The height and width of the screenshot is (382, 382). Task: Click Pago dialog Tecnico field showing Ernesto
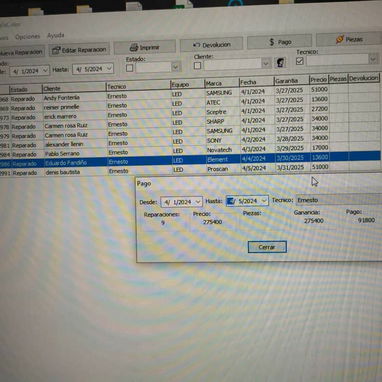[x=338, y=200]
